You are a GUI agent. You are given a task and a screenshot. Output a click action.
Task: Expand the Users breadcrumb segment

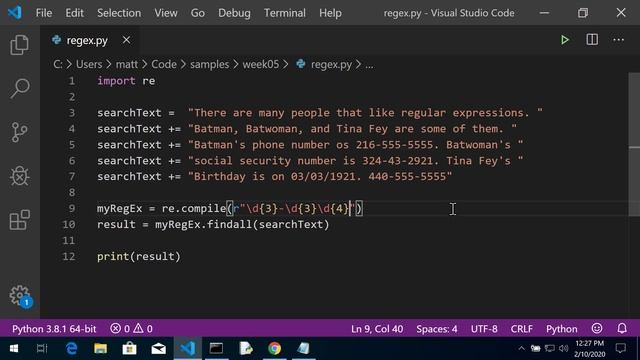pos(89,64)
